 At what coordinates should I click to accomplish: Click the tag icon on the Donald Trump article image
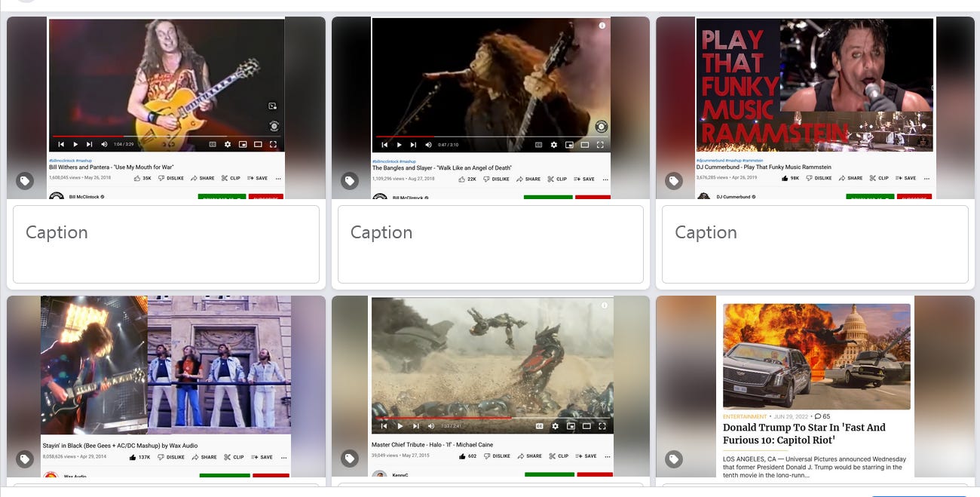(x=674, y=459)
